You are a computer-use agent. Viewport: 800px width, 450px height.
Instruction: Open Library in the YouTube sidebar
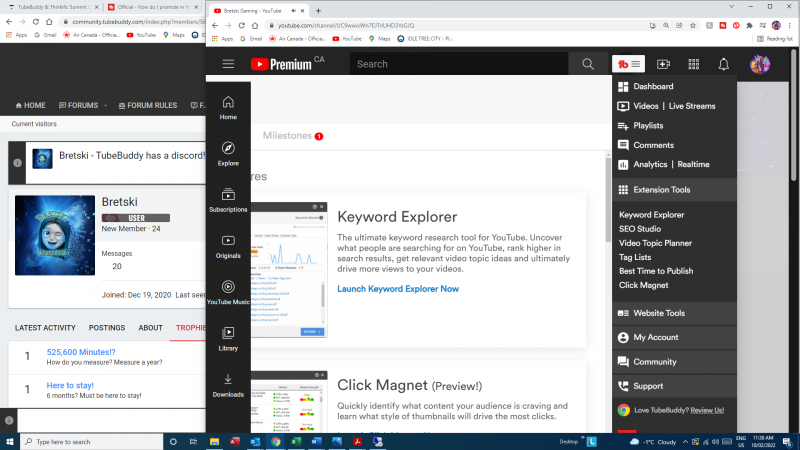tap(228, 338)
